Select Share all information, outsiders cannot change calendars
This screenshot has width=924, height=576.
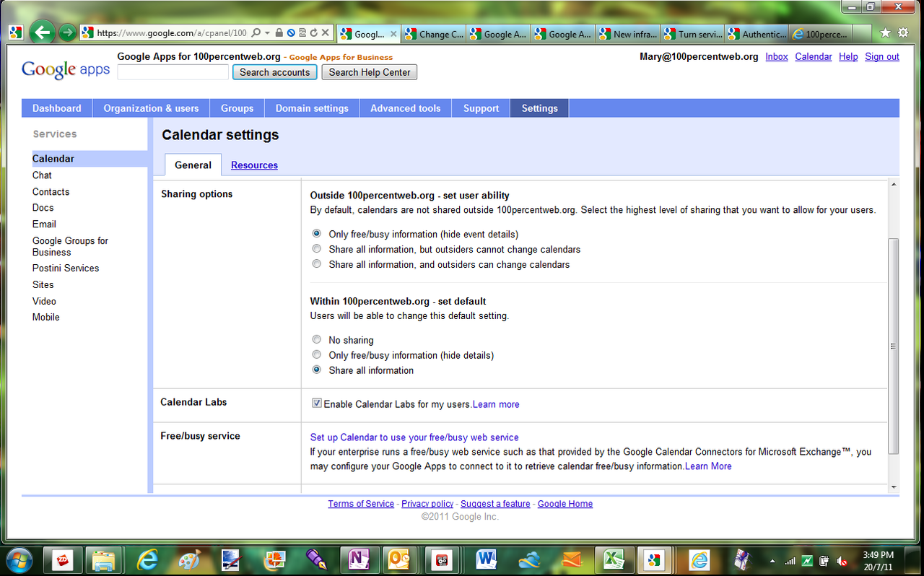point(317,249)
